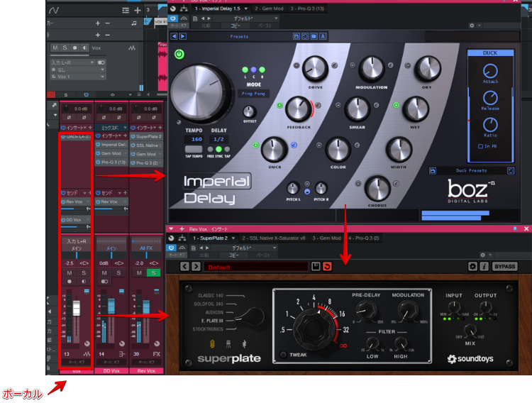Select FREE delay mode light
Screen dimensions: 532x403
211,149
